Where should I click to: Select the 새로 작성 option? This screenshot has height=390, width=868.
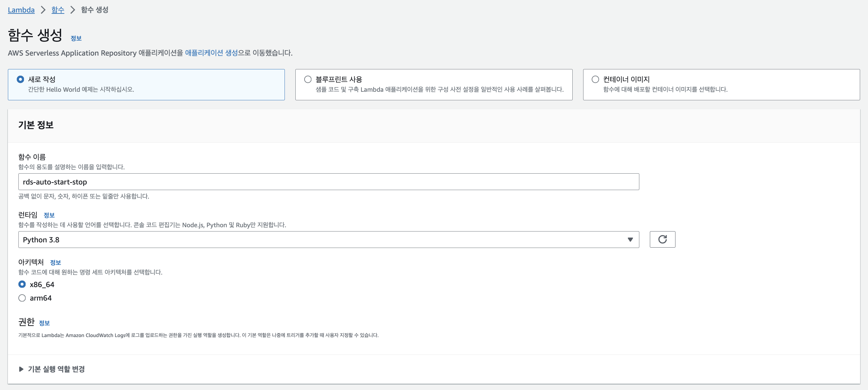click(x=21, y=79)
